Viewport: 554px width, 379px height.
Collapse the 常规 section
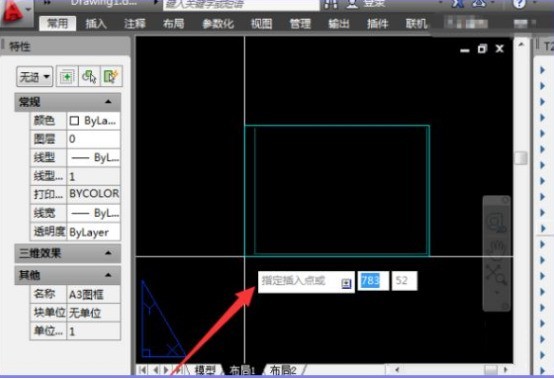tap(108, 102)
